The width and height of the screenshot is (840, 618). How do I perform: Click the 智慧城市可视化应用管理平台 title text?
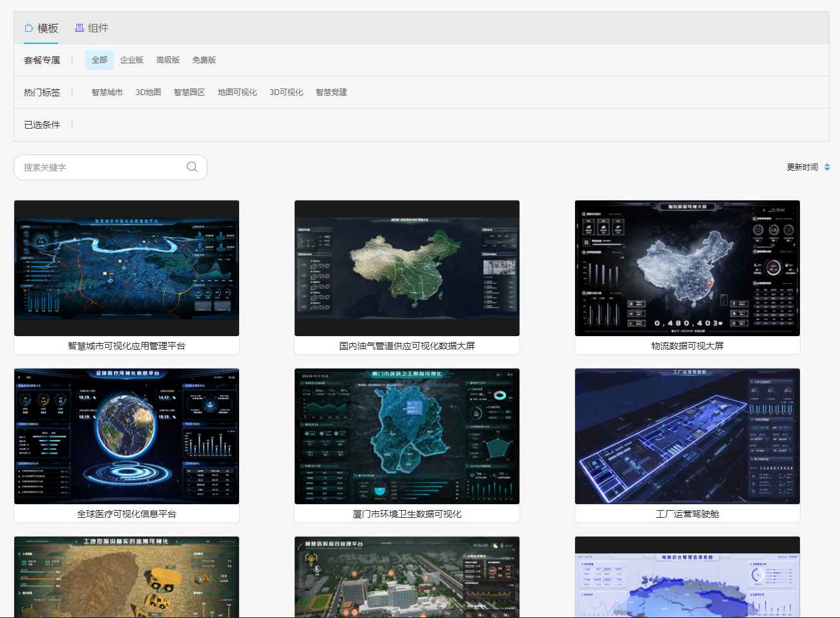point(127,346)
